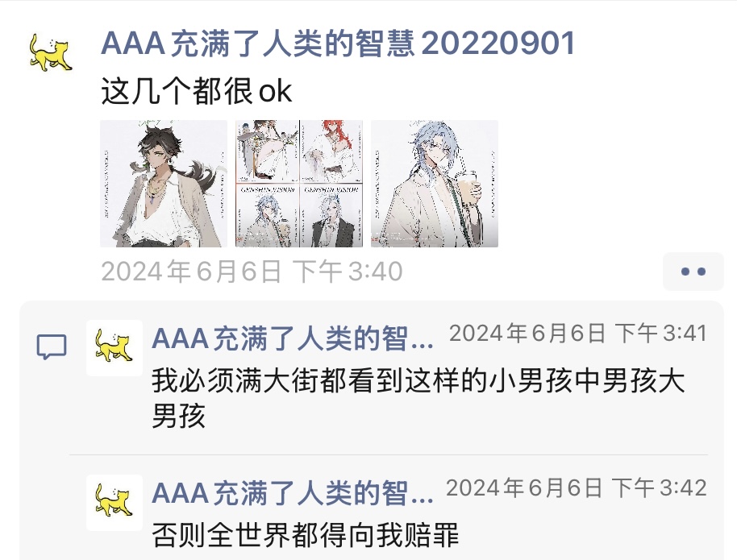737x560 pixels.
Task: Tap first commenter's yellow cat avatar
Action: pyautogui.click(x=115, y=347)
